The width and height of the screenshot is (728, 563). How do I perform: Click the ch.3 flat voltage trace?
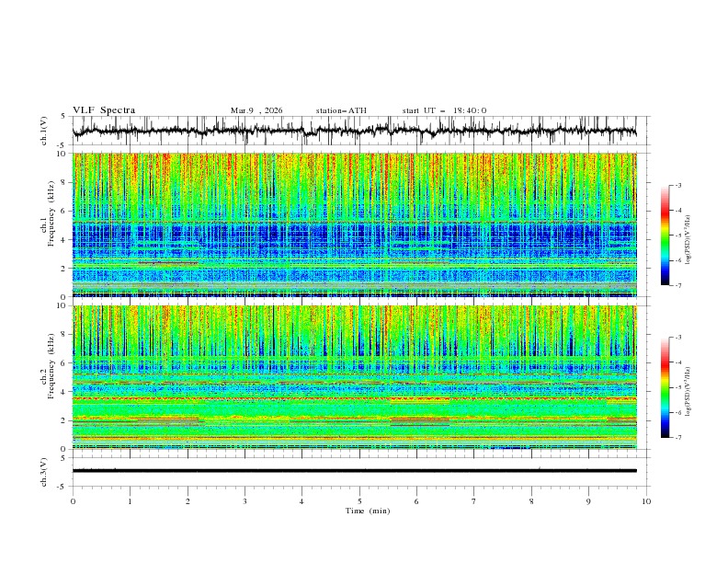click(x=355, y=471)
